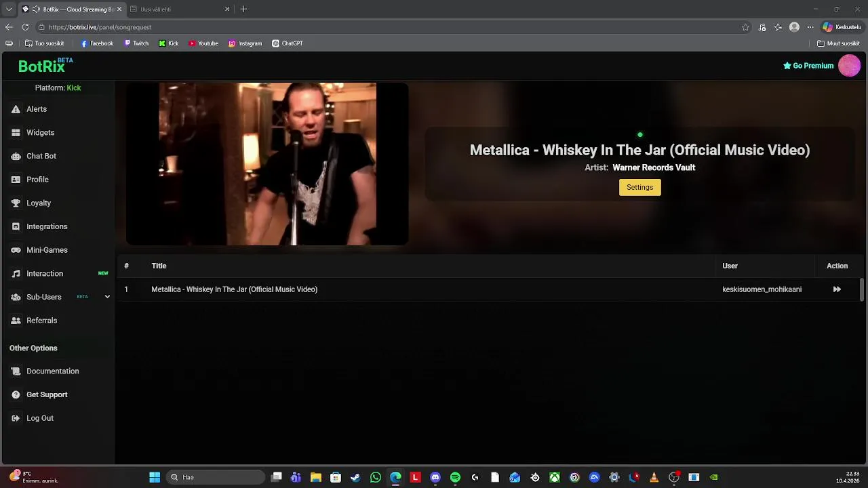The width and height of the screenshot is (868, 488).
Task: Open the Integrations page
Action: [x=47, y=226]
